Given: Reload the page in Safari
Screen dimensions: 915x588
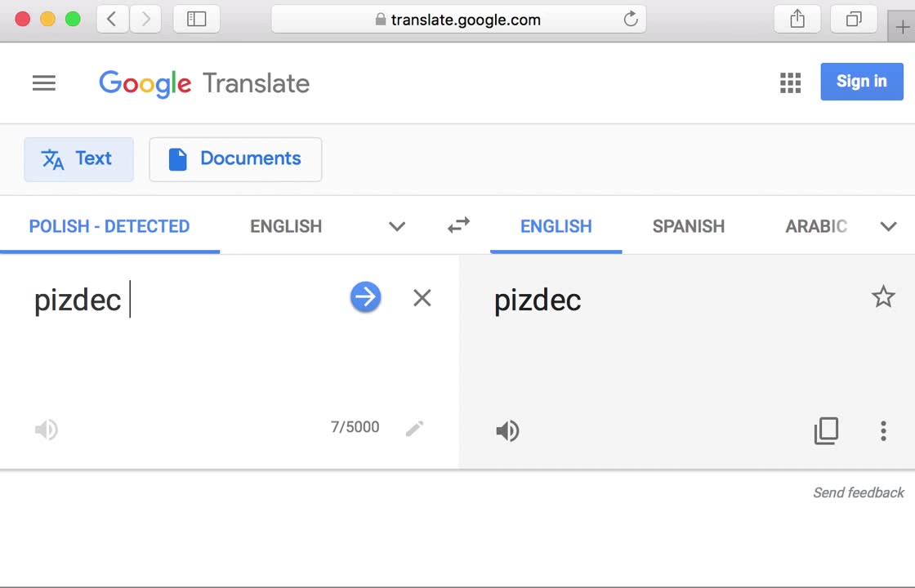Looking at the screenshot, I should pyautogui.click(x=631, y=20).
